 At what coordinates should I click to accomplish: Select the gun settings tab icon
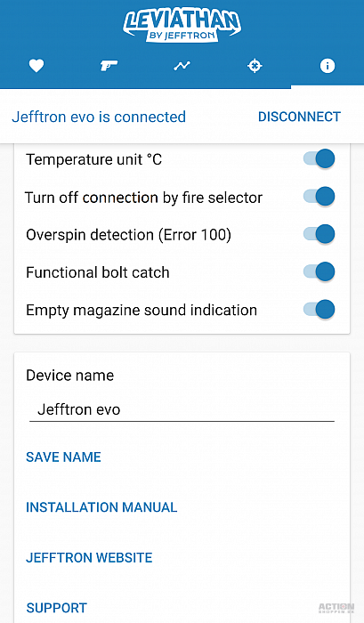pos(109,66)
